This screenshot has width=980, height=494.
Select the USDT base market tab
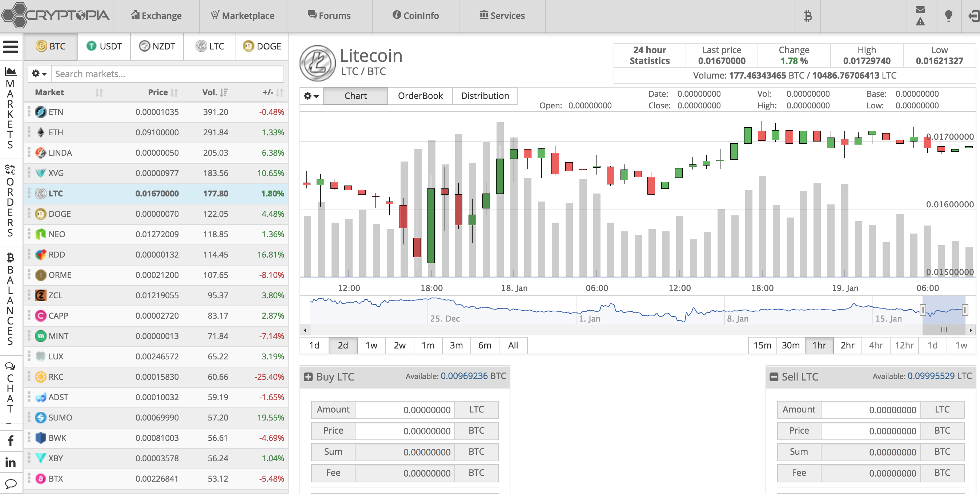104,47
